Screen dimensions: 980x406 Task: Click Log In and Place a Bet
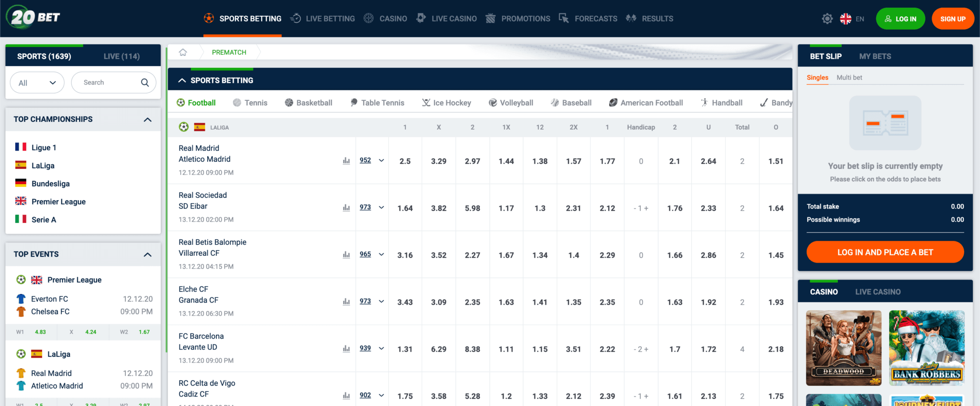coord(885,252)
